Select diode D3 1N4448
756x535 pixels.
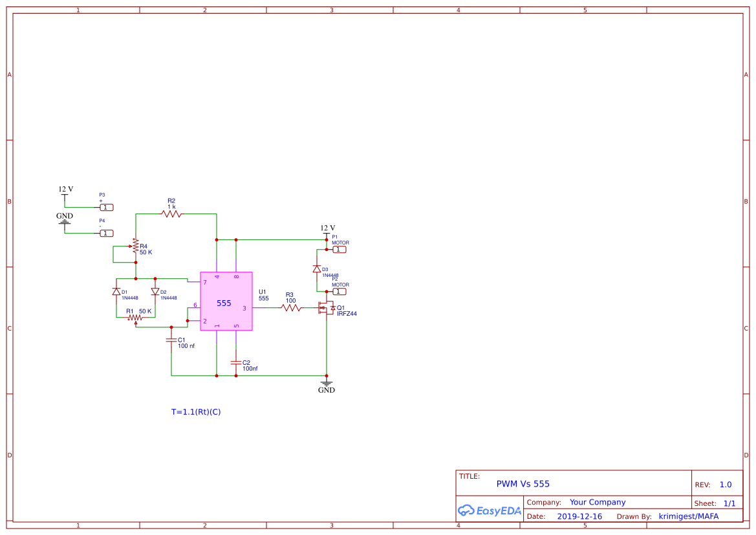click(316, 268)
